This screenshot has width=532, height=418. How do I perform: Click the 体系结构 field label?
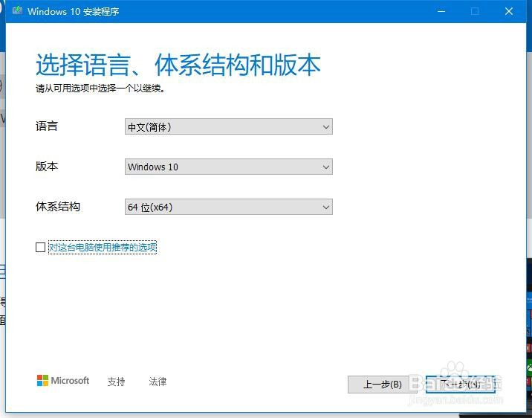pos(58,207)
